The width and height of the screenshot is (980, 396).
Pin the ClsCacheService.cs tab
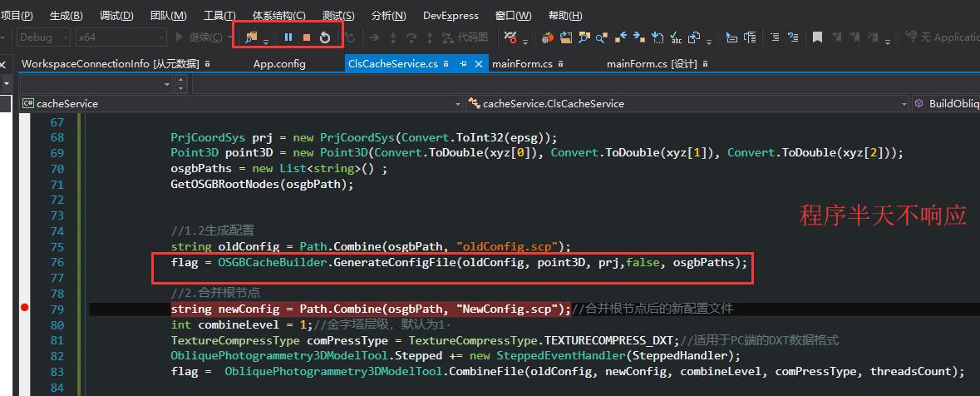[x=463, y=64]
